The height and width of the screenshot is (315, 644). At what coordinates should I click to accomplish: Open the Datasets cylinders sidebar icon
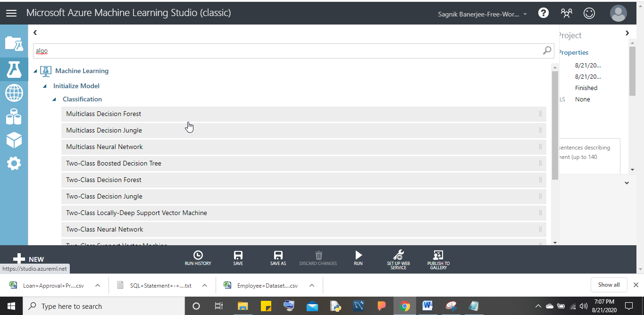[14, 116]
